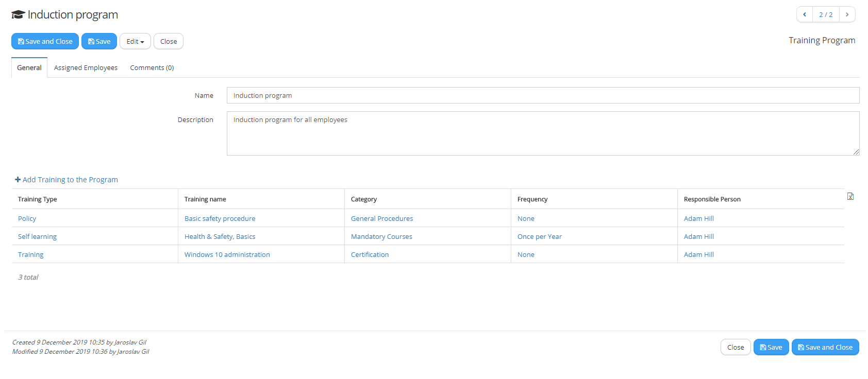
Task: Click Adam Hill in Health & Safety row
Action: [x=699, y=236]
